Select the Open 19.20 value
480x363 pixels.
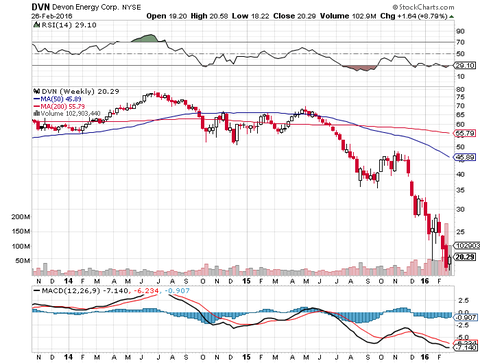click(x=167, y=16)
